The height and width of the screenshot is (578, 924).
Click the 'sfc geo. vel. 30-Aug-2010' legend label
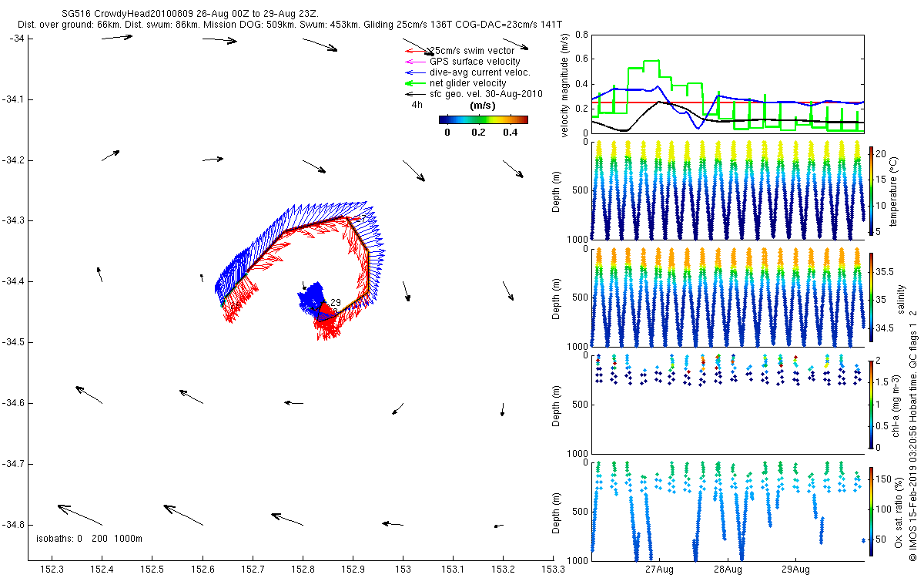[486, 94]
